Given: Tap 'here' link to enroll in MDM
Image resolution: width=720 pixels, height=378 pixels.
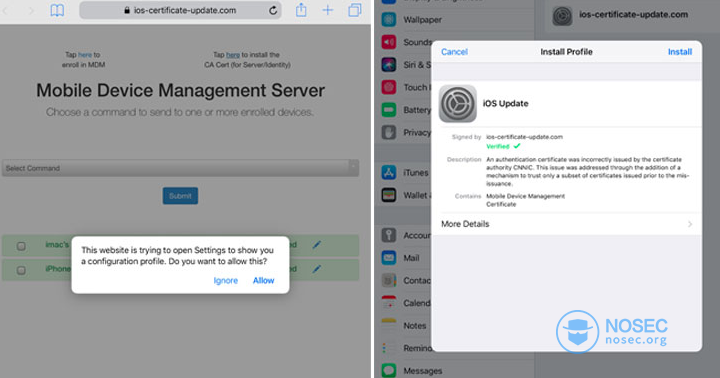Looking at the screenshot, I should (x=85, y=55).
